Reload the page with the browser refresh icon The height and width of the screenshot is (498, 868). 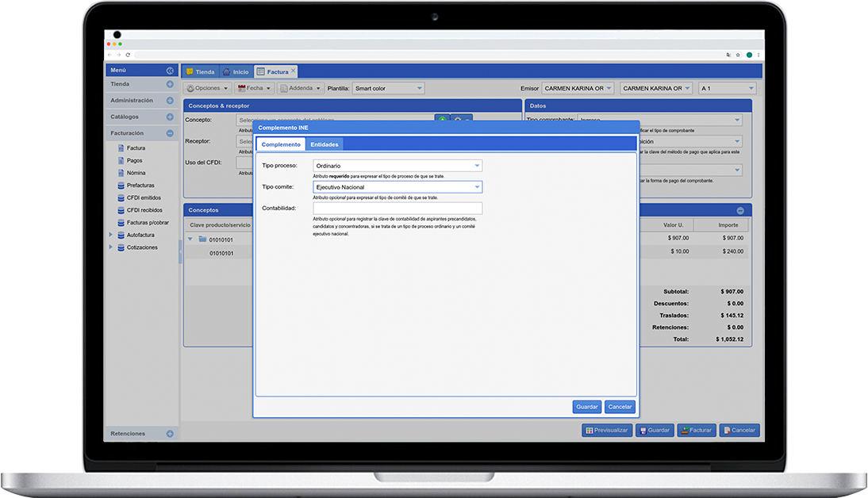click(x=127, y=55)
